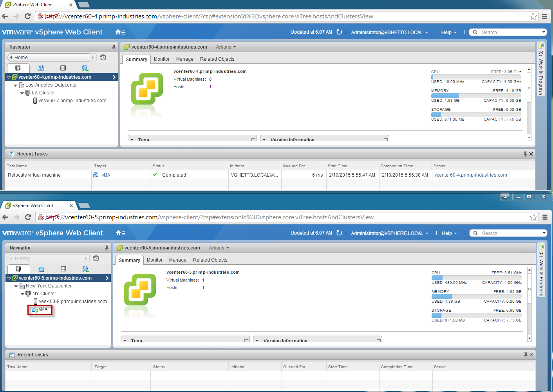Open the Chrome menu in the vcenter60-5 window
This screenshot has width=553, height=392.
coord(545,217)
